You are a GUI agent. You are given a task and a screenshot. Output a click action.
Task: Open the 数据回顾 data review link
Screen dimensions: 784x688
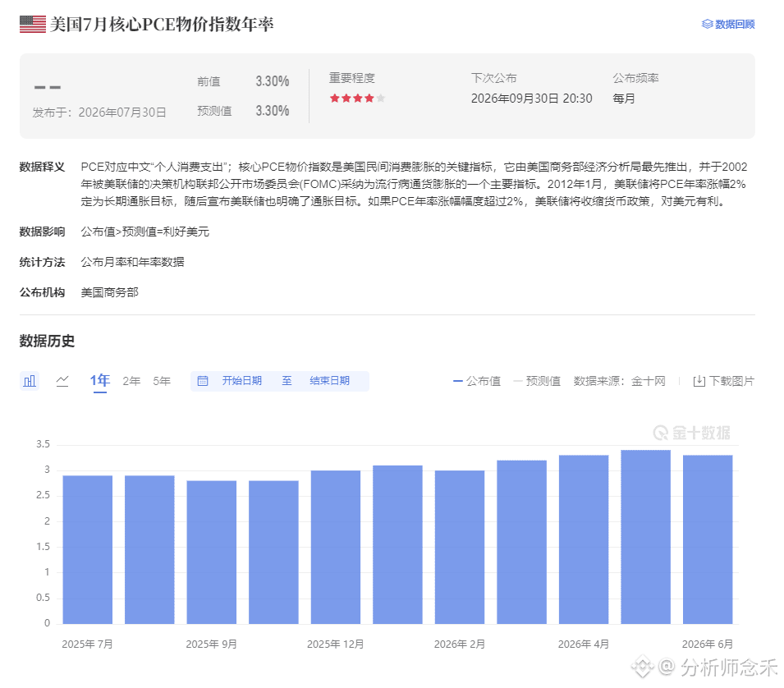[x=728, y=24]
